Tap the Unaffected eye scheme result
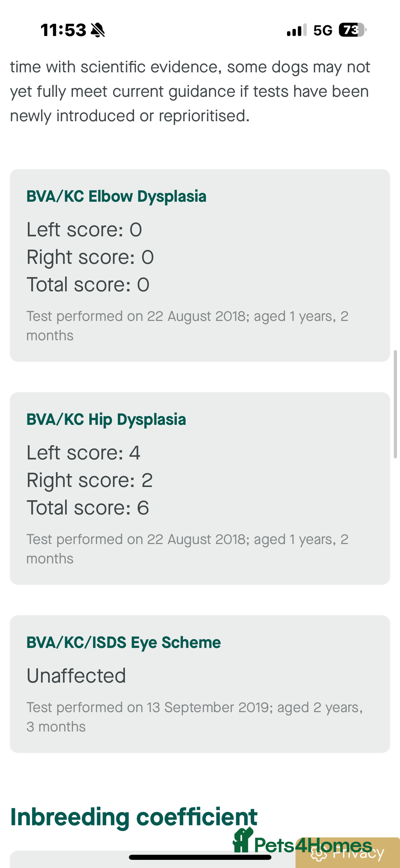Viewport: 400px width, 868px height. click(76, 676)
